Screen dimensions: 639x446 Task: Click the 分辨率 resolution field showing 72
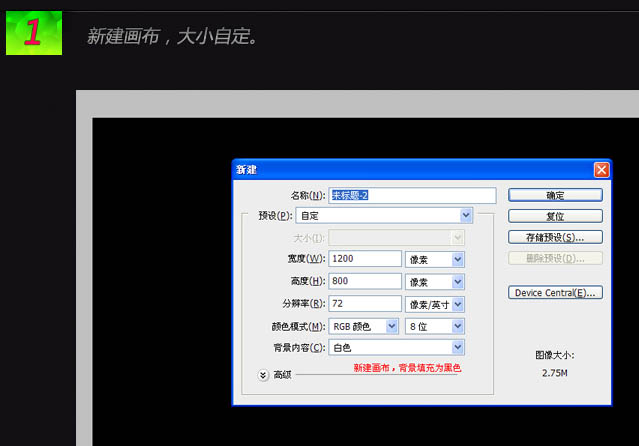pyautogui.click(x=364, y=303)
